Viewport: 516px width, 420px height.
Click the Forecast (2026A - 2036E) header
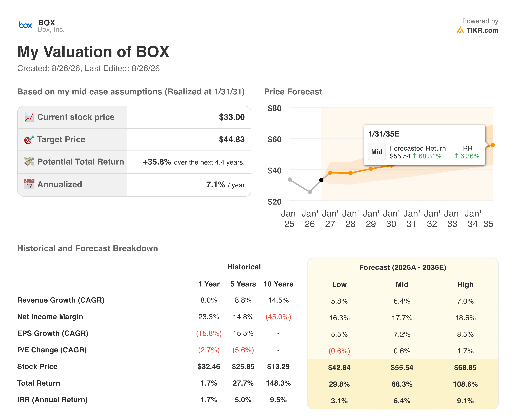pyautogui.click(x=402, y=267)
